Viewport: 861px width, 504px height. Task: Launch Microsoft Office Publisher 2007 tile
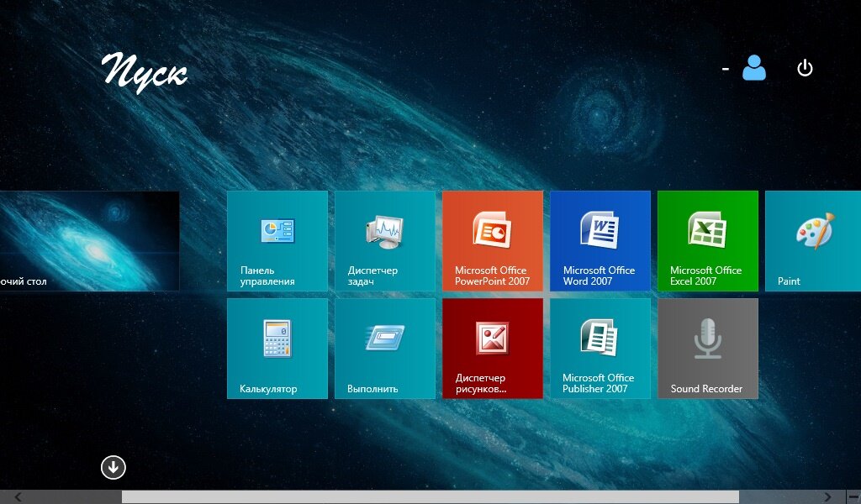(600, 349)
